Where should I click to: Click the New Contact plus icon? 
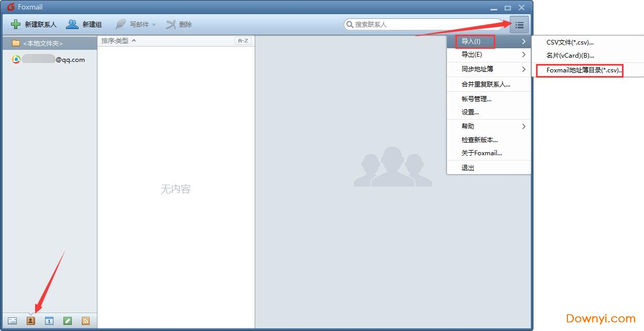coord(16,24)
